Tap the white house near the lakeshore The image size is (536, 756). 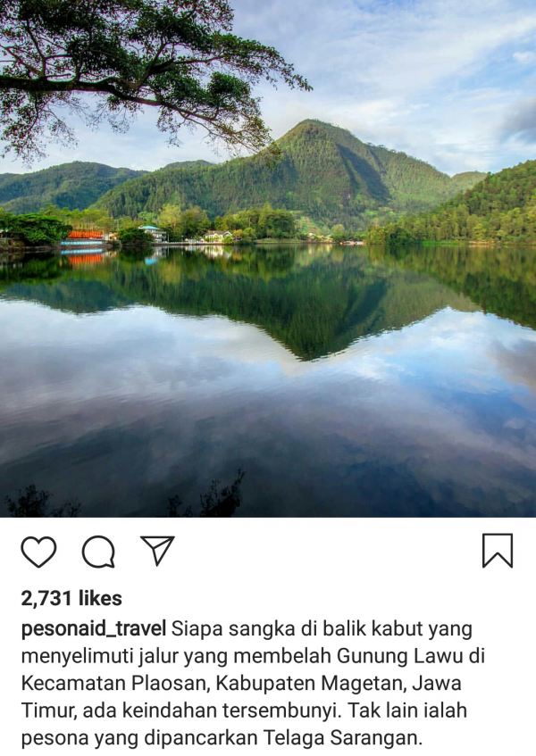217,236
